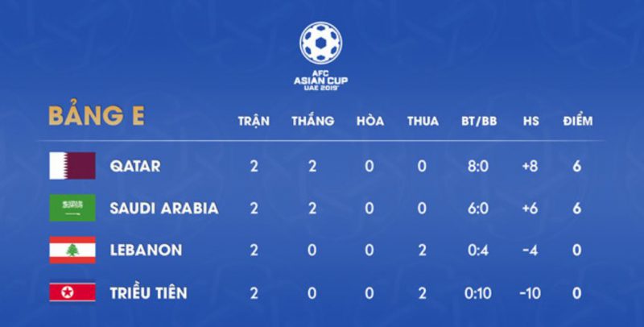Click the ĐIỂM column header
The height and width of the screenshot is (327, 644).
(x=578, y=121)
